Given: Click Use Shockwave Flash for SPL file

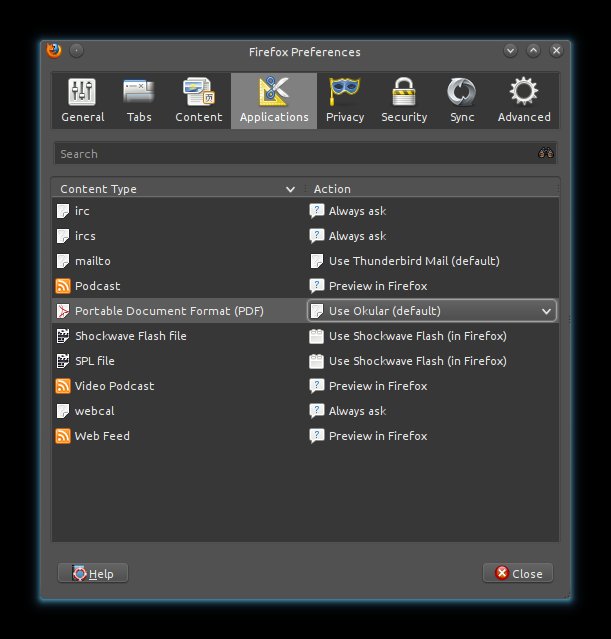Looking at the screenshot, I should coord(418,361).
